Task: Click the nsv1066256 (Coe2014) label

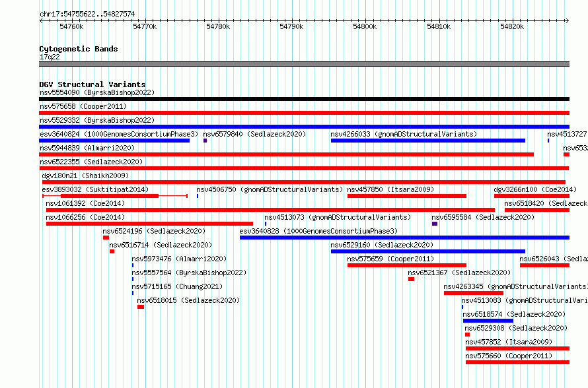Action: point(85,217)
